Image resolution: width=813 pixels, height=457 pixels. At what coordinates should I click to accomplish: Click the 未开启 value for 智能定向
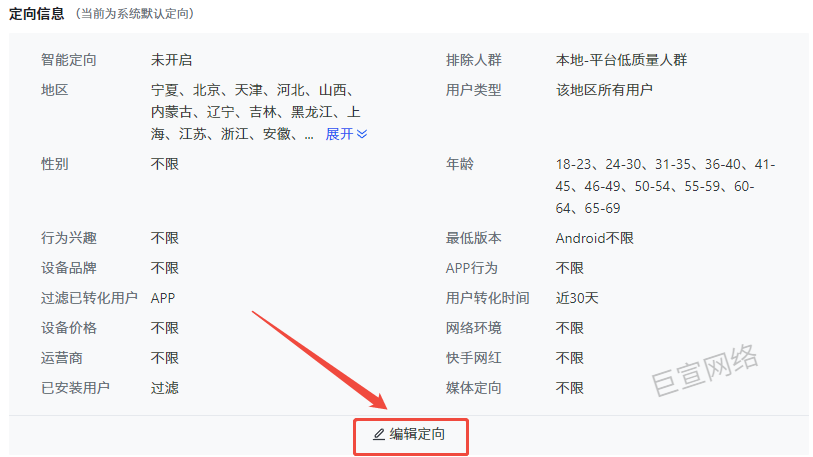171,60
